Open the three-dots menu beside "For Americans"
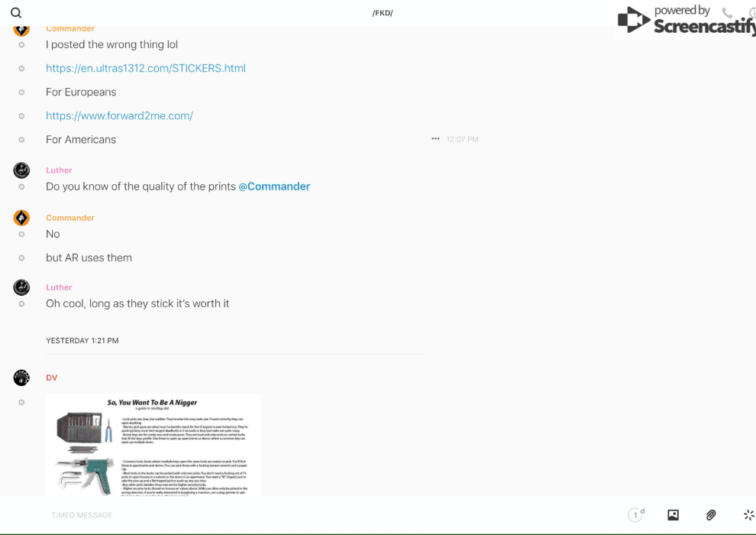The height and width of the screenshot is (535, 756). (x=435, y=139)
